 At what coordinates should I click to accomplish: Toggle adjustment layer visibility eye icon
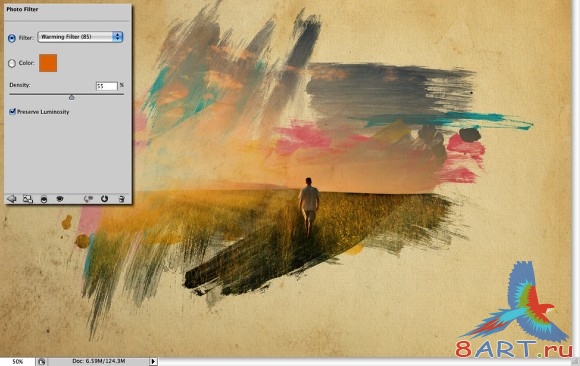(x=60, y=199)
